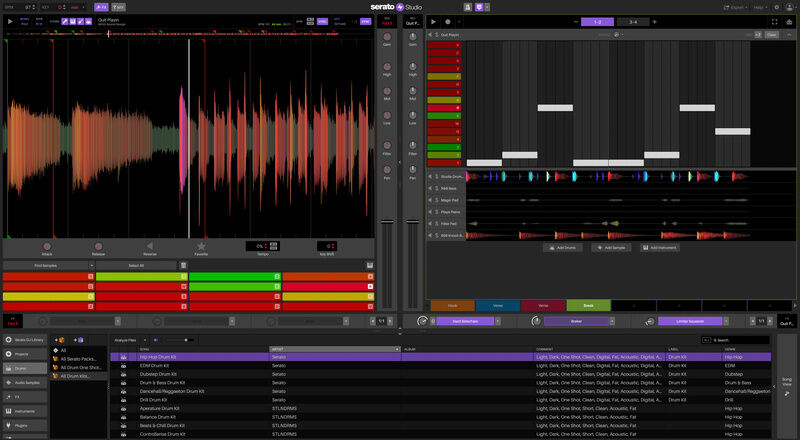
Task: Open the settings gear icon
Action: pos(777,7)
